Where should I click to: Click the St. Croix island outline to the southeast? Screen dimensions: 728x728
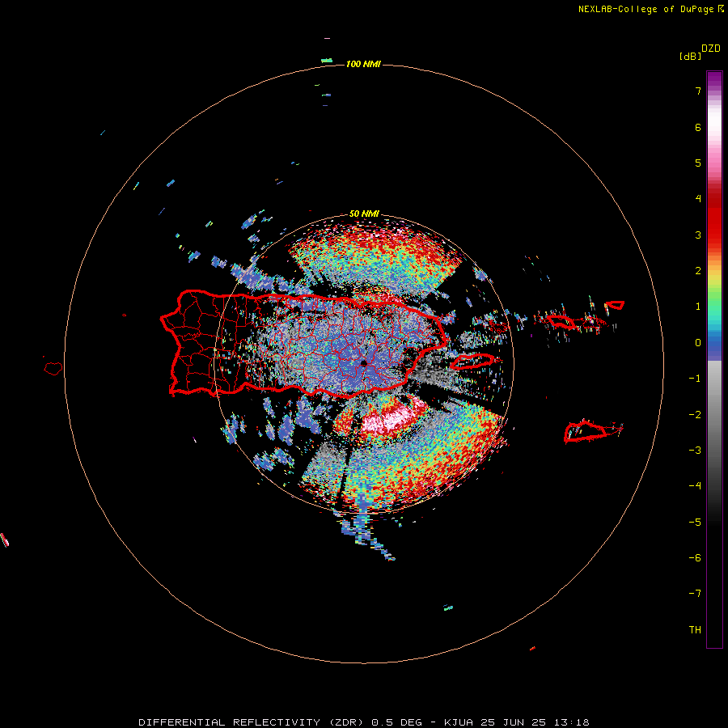[x=586, y=431]
